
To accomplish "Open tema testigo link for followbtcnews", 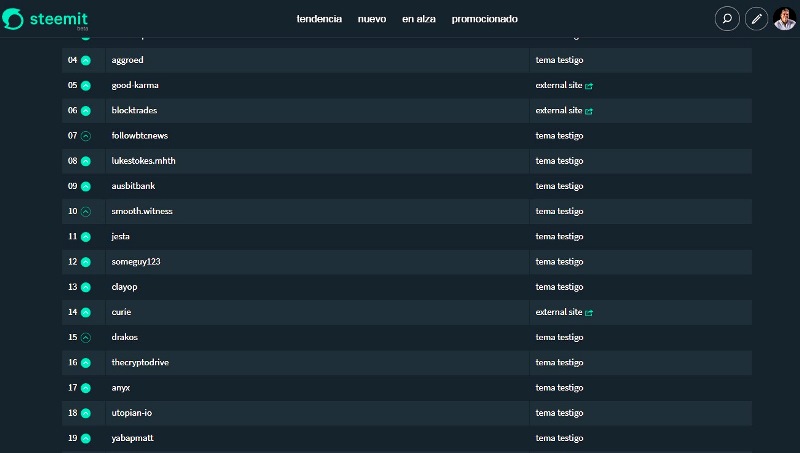I will point(559,136).
